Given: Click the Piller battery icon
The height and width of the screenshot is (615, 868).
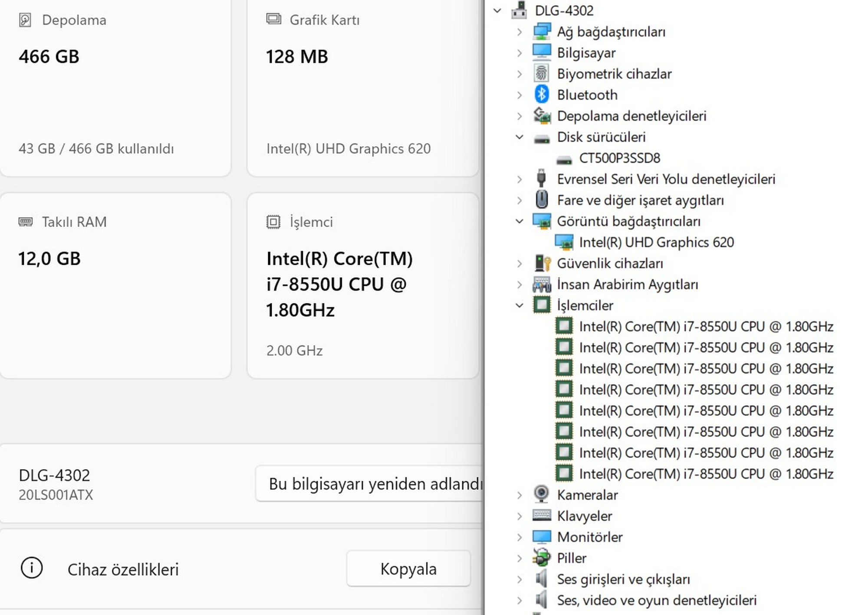Looking at the screenshot, I should click(x=541, y=558).
